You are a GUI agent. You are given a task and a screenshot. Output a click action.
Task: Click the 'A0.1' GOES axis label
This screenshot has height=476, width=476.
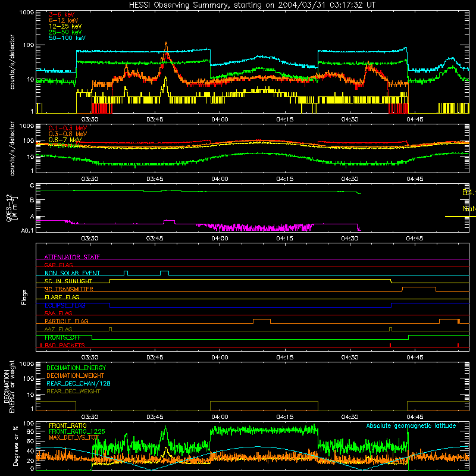(x=27, y=230)
